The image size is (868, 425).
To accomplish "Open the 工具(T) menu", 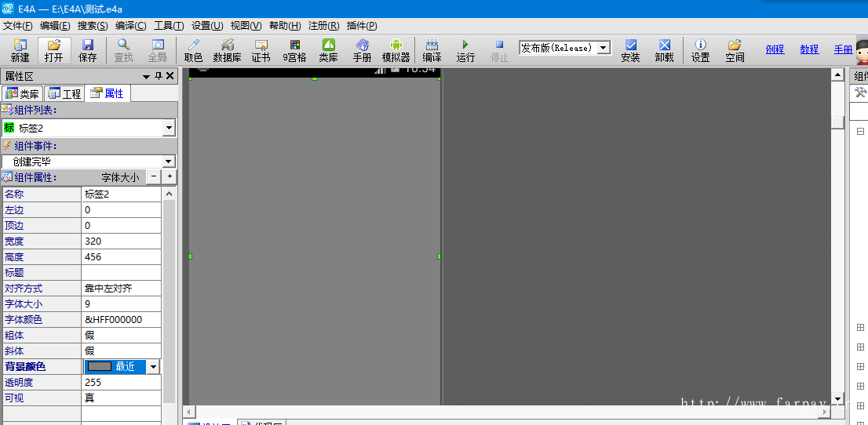I will (x=169, y=26).
